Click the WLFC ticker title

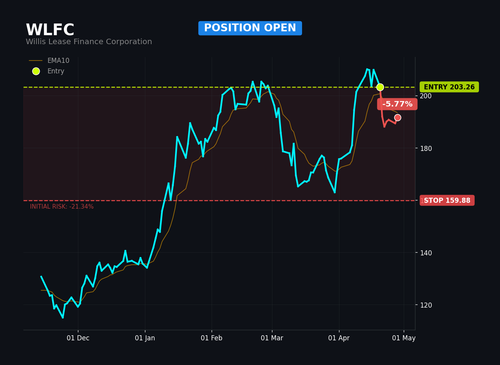pyautogui.click(x=50, y=30)
